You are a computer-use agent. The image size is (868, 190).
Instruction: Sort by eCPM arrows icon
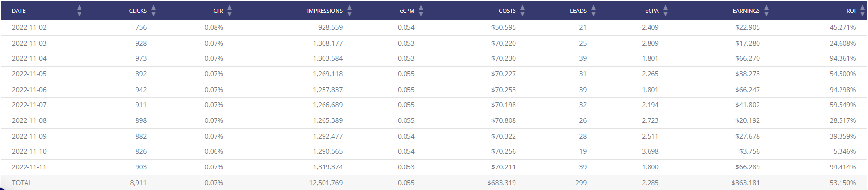coord(421,11)
